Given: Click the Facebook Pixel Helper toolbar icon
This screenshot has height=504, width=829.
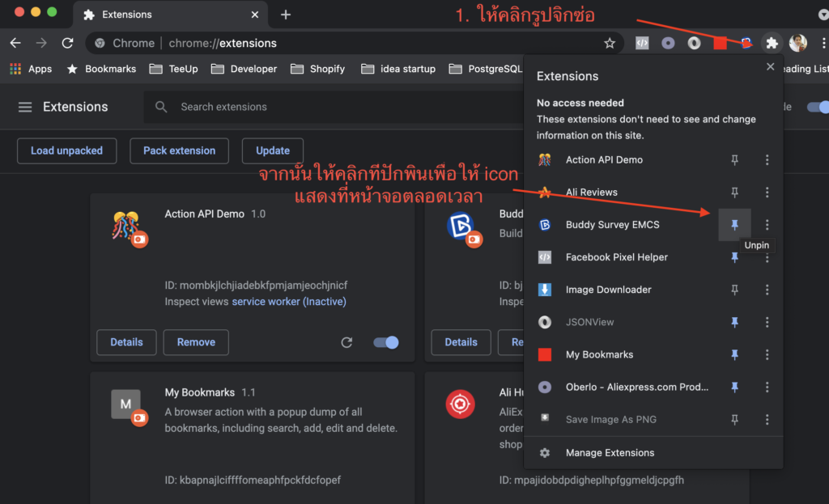Looking at the screenshot, I should (642, 43).
